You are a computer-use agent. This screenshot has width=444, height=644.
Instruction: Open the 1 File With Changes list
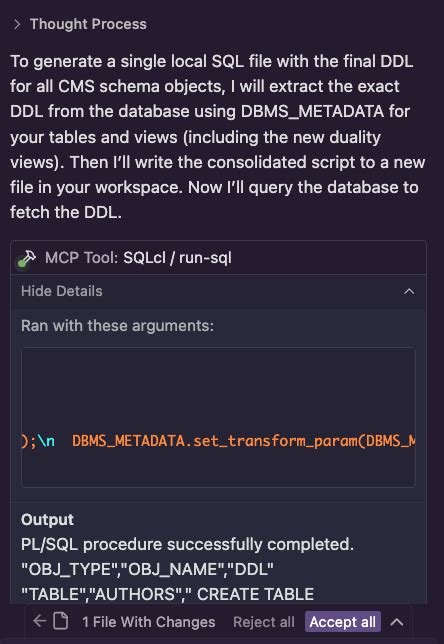pos(148,622)
